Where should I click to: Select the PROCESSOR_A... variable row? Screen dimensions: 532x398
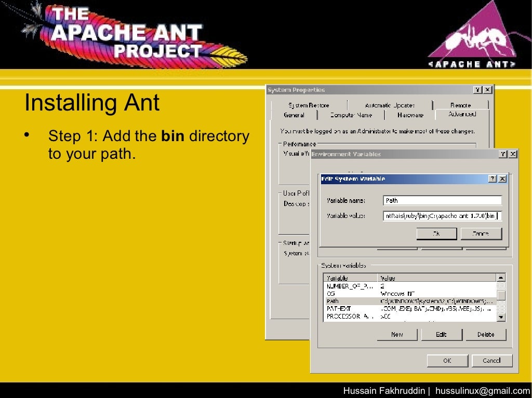click(410, 317)
